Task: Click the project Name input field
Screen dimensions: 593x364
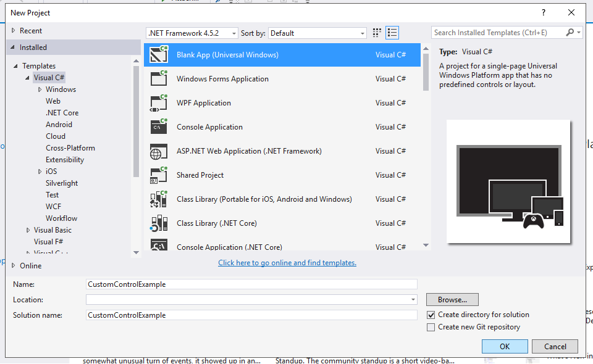Action: tap(251, 284)
